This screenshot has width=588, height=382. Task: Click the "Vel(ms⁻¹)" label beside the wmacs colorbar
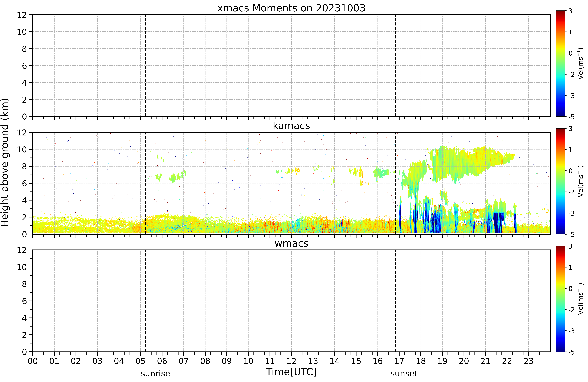pos(580,299)
